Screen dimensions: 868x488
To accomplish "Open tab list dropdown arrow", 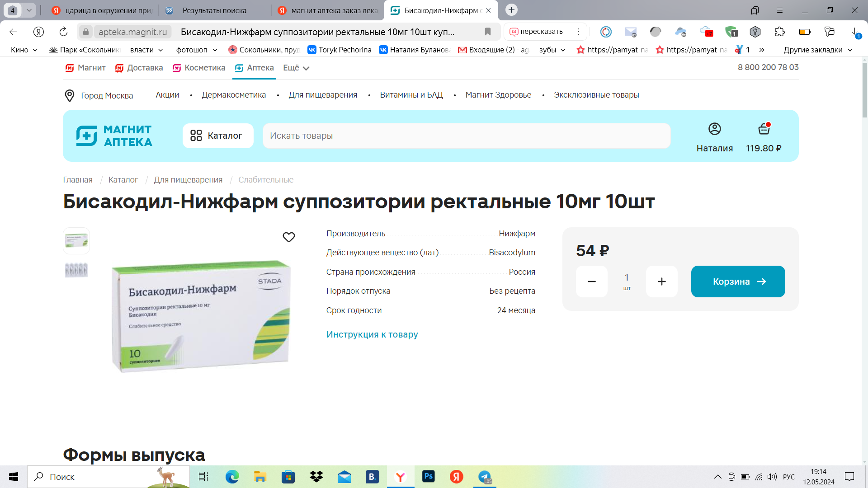I will click(x=29, y=10).
